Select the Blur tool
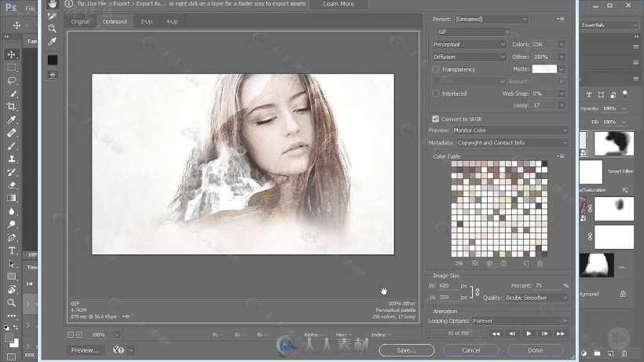The height and width of the screenshot is (362, 644). 12,211
